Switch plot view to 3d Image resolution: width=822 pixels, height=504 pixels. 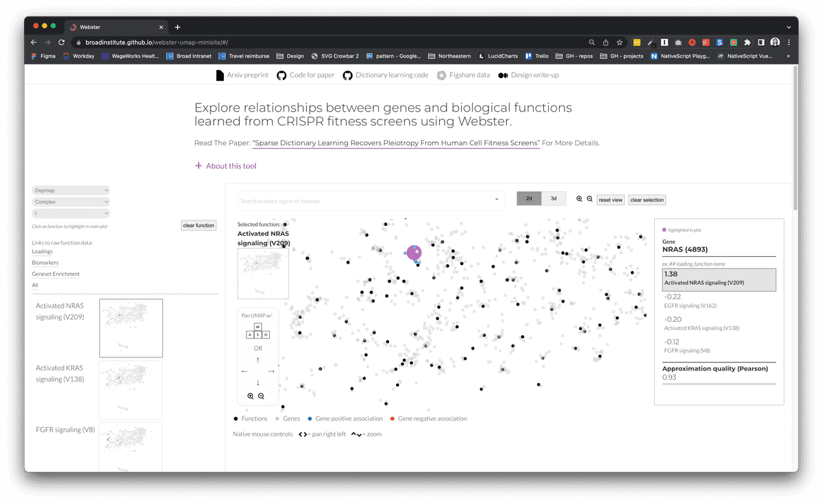click(553, 198)
